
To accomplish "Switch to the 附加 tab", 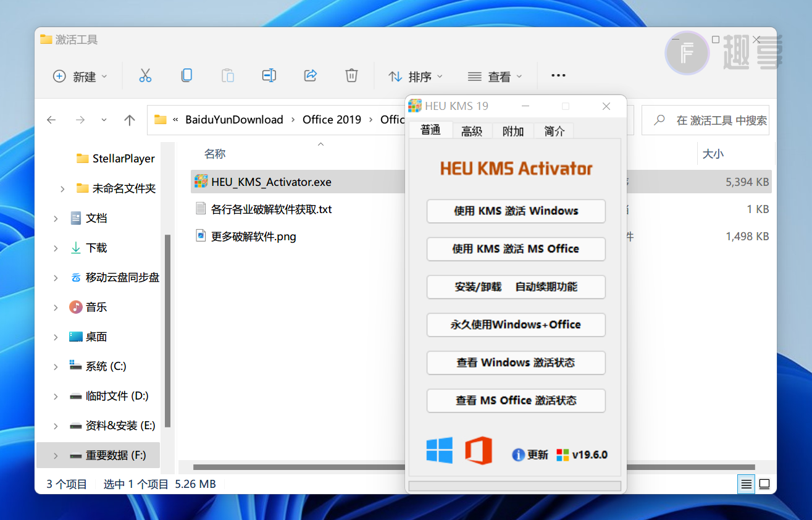I will coord(513,130).
